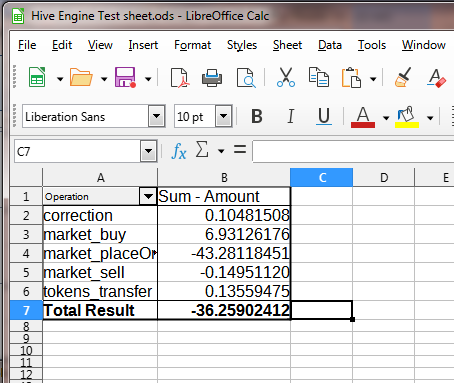Open the Operation field filter dropdown
This screenshot has height=383, width=454.
click(x=148, y=196)
